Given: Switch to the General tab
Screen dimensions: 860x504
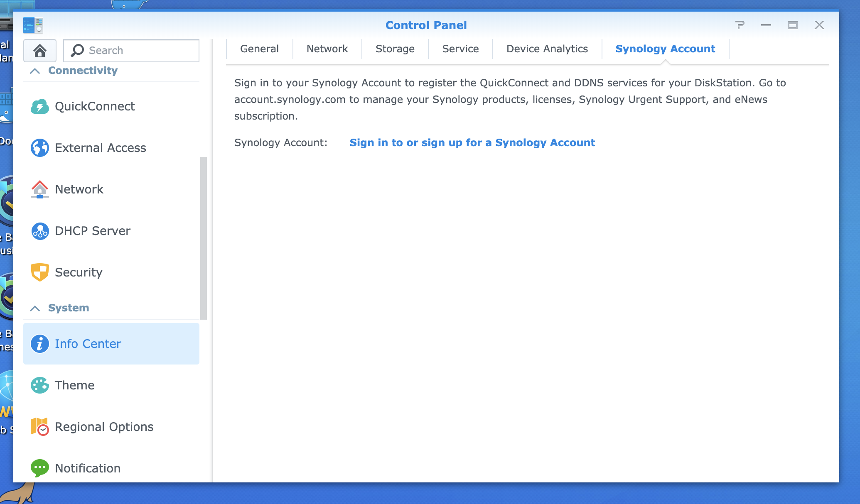Looking at the screenshot, I should click(259, 49).
